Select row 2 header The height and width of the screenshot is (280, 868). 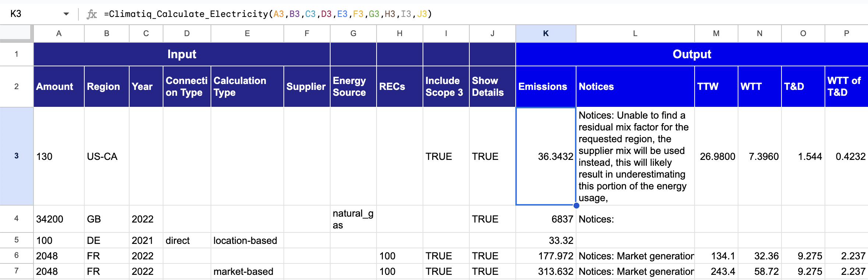17,87
